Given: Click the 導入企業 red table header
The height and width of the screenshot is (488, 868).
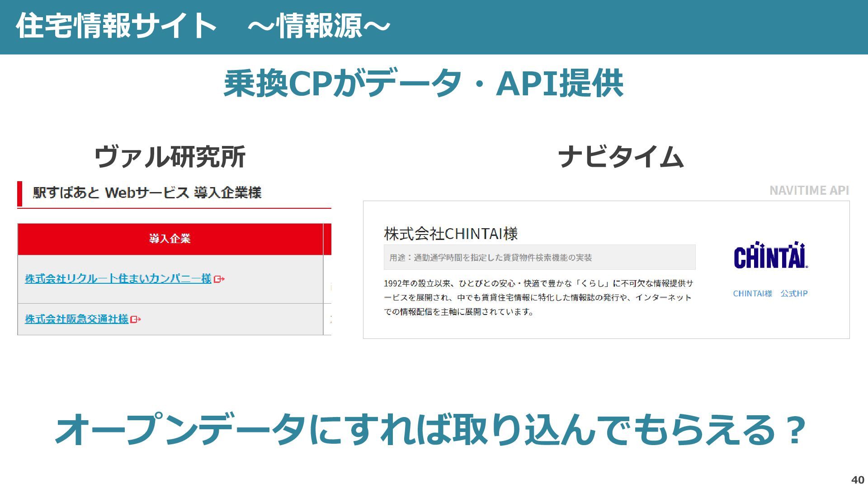Looking at the screenshot, I should pyautogui.click(x=170, y=239).
